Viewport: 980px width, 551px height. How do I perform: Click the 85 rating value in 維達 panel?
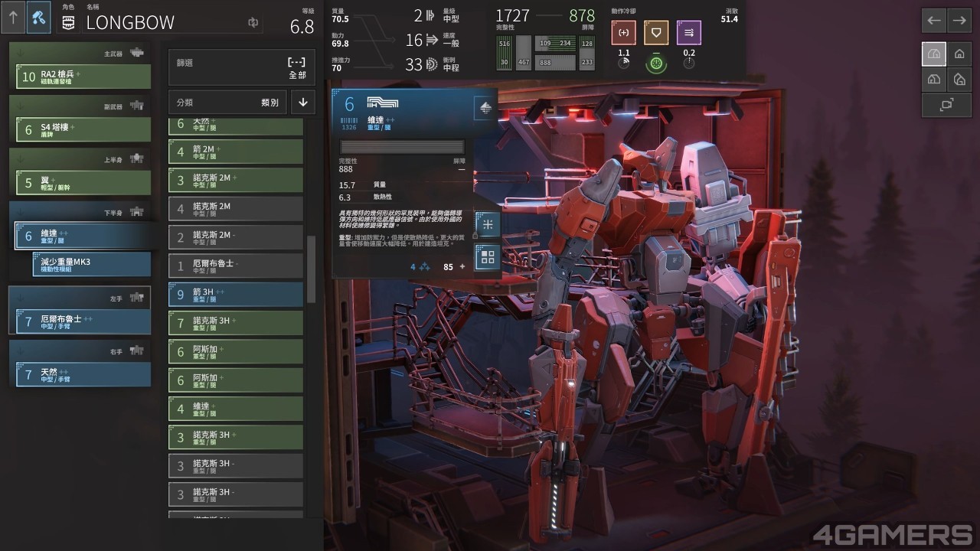[x=449, y=267]
